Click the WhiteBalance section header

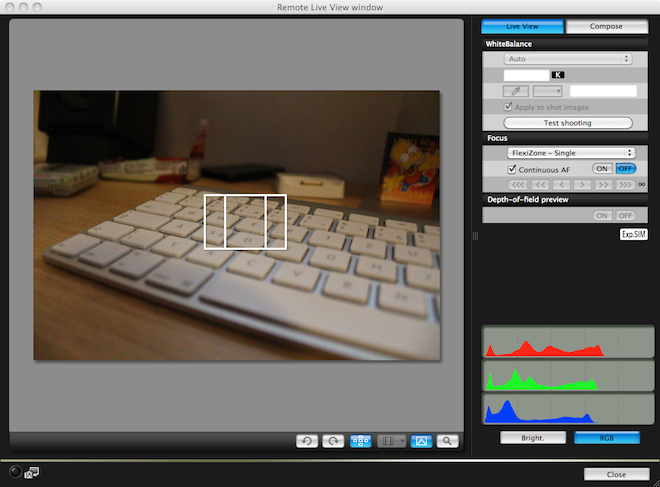pos(564,44)
